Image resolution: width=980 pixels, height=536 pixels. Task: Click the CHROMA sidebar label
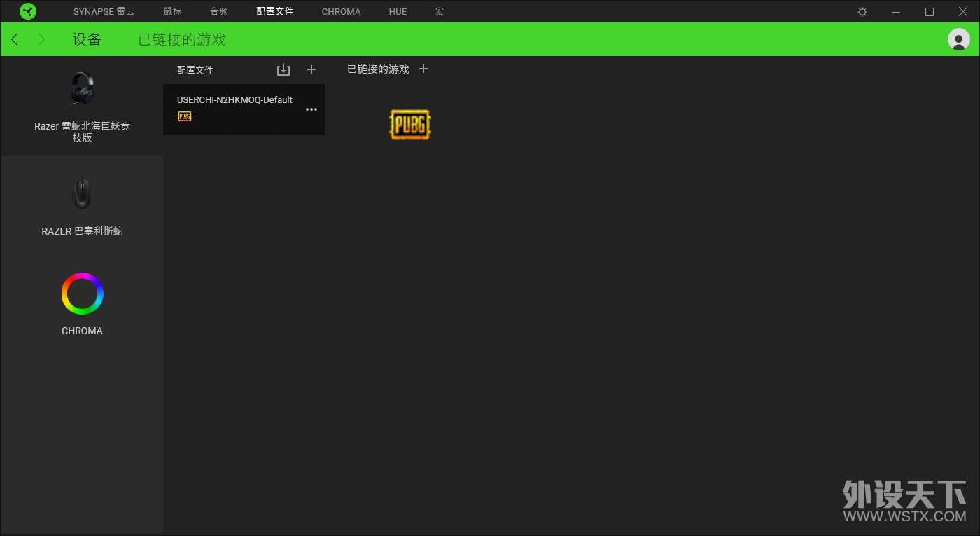[x=82, y=331]
